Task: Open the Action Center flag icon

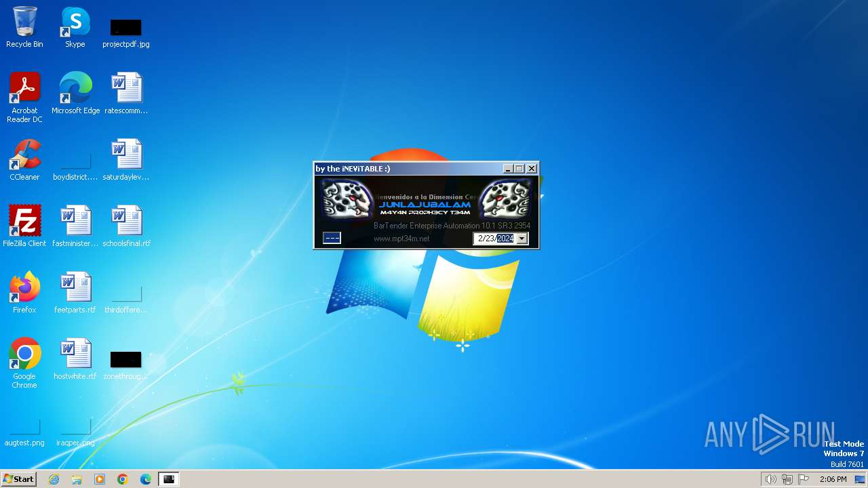Action: 804,479
